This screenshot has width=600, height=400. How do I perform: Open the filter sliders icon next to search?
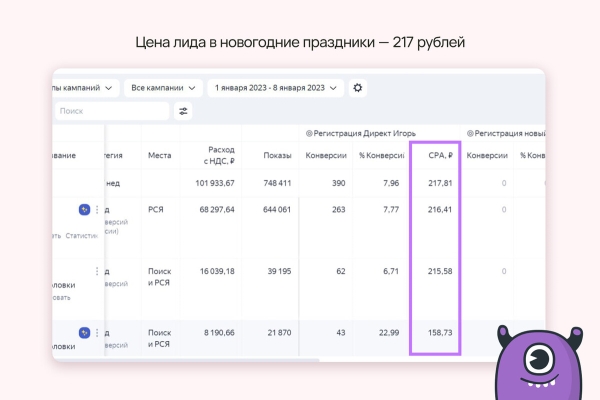183,111
